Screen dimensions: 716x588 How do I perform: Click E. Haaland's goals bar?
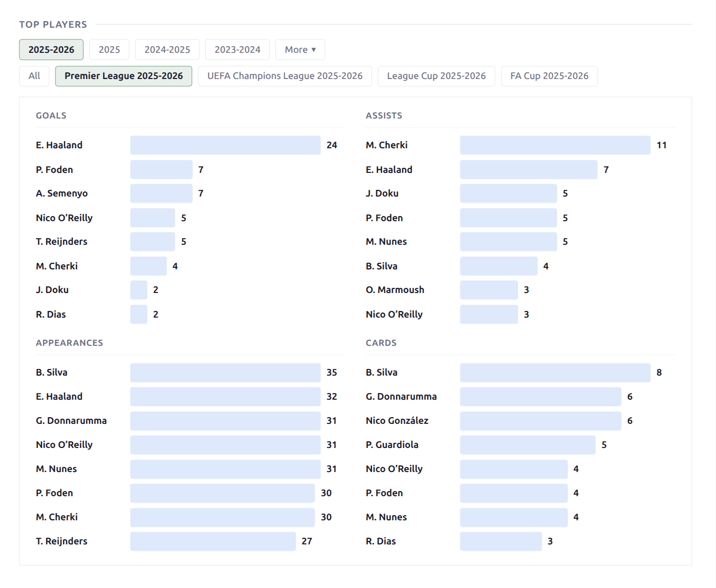point(225,145)
